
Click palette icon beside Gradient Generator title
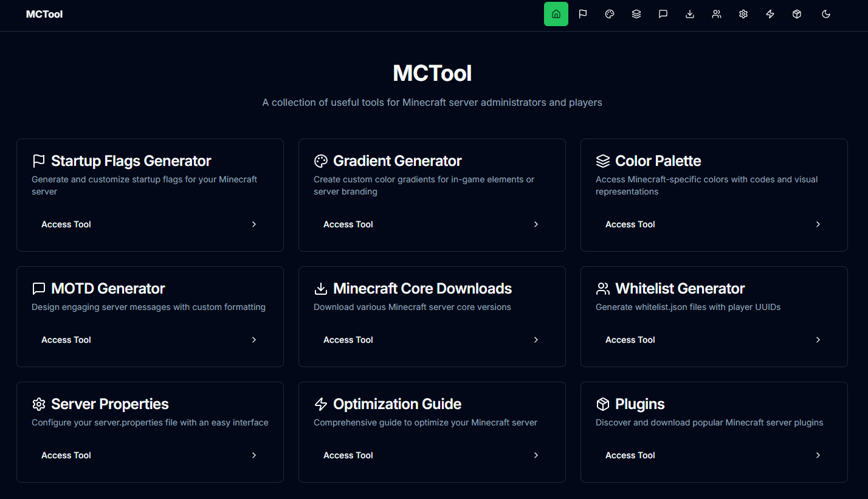321,161
